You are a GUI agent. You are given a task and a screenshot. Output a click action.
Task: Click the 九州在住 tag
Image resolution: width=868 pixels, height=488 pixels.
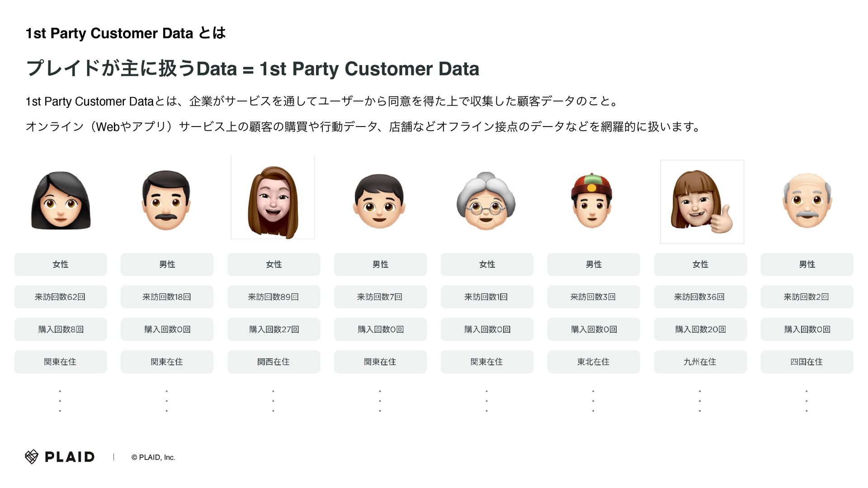click(x=700, y=362)
